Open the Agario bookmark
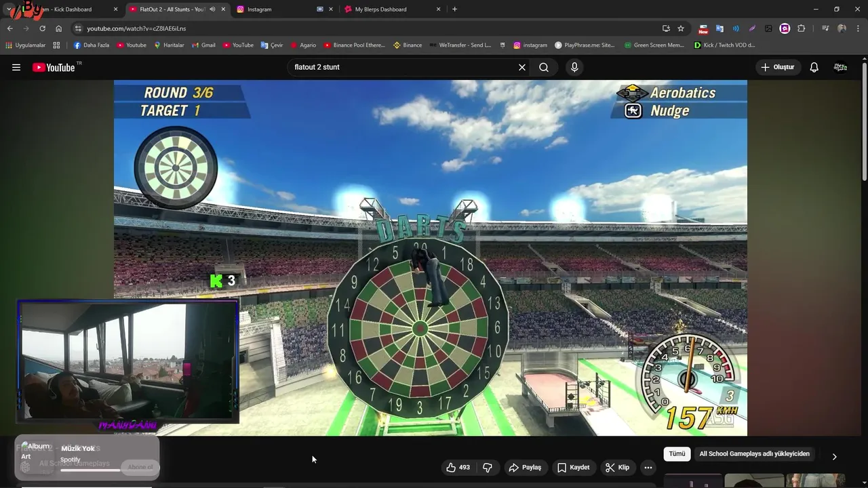Image resolution: width=868 pixels, height=488 pixels. [303, 45]
